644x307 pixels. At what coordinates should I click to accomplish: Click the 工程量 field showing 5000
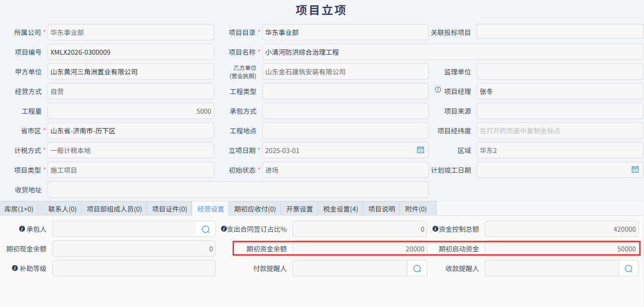coord(131,111)
